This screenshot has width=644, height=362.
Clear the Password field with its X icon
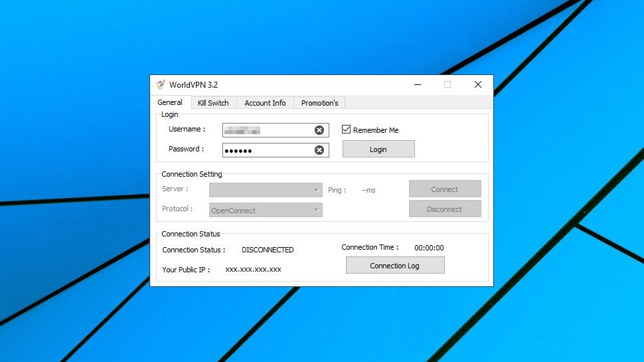click(319, 150)
